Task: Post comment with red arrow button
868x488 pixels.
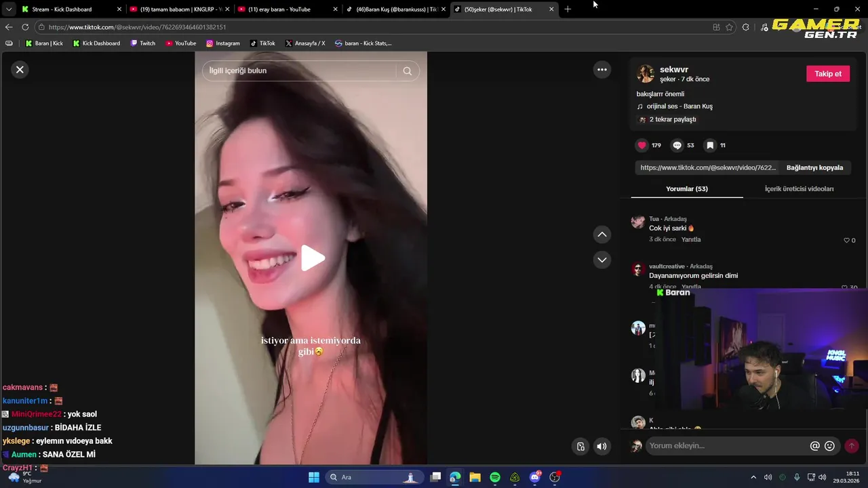Action: (x=851, y=446)
